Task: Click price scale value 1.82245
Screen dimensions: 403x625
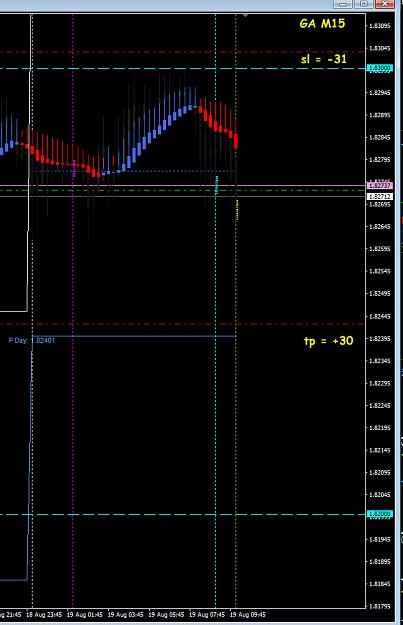Action: (x=379, y=406)
